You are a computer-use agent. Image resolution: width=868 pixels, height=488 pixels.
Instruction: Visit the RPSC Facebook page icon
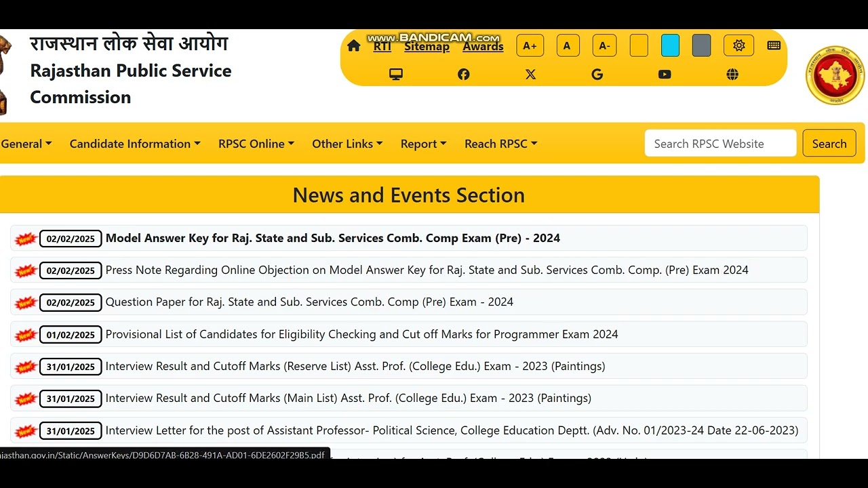[463, 75]
